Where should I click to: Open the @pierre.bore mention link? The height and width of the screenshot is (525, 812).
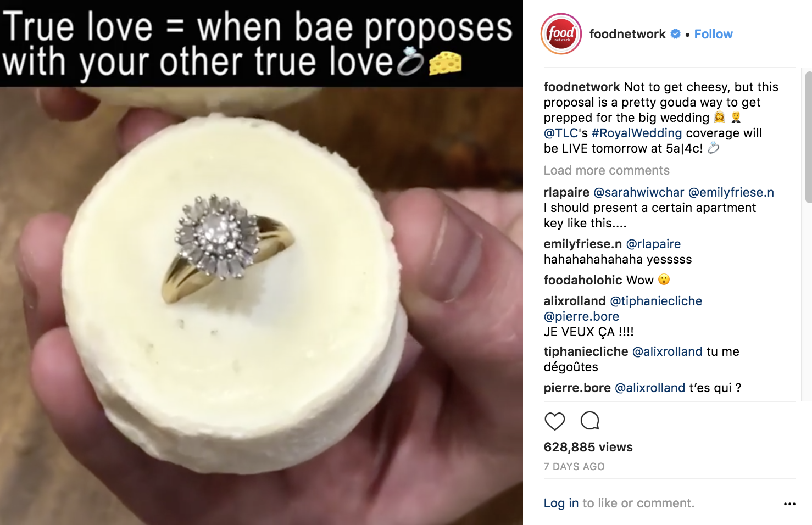[581, 316]
